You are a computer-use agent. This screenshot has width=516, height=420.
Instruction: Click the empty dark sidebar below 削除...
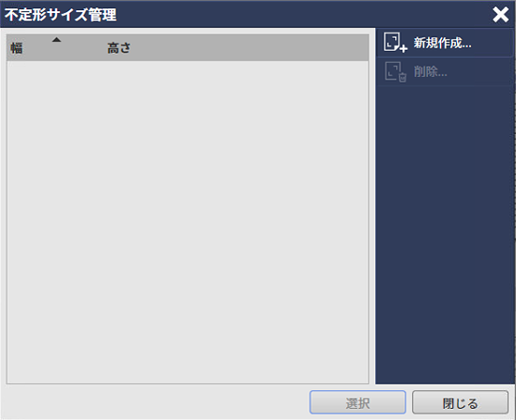coord(445,234)
